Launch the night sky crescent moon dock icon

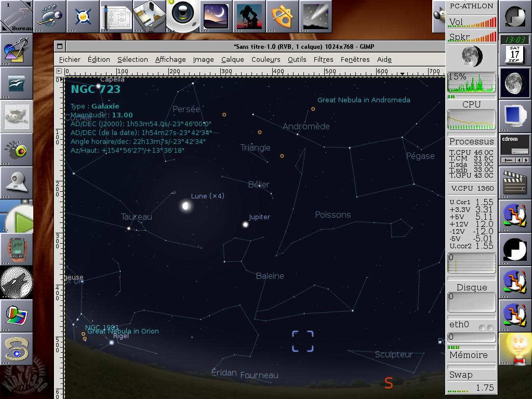pyautogui.click(x=216, y=16)
